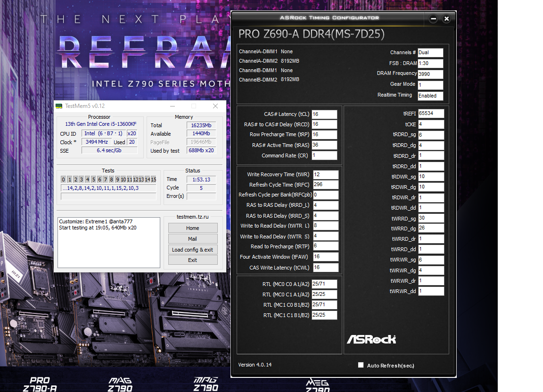This screenshot has width=543, height=392.
Task: Click the Total memory 16235Mb value
Action: [201, 125]
